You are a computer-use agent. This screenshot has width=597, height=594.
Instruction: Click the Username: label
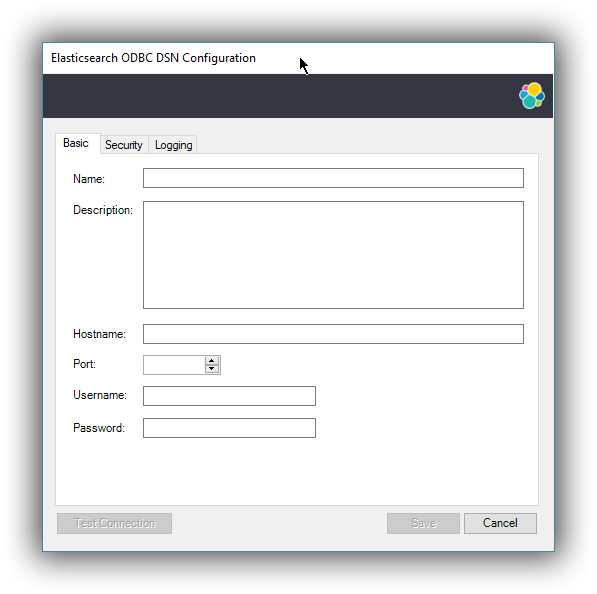coord(100,395)
